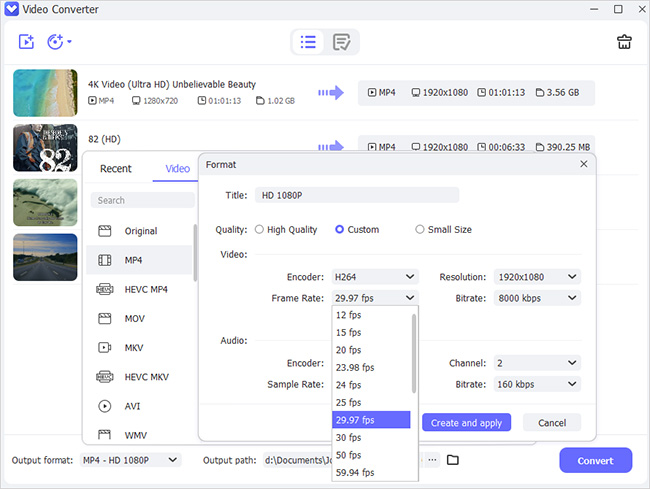650x489 pixels.
Task: Click Create and apply button
Action: point(466,423)
